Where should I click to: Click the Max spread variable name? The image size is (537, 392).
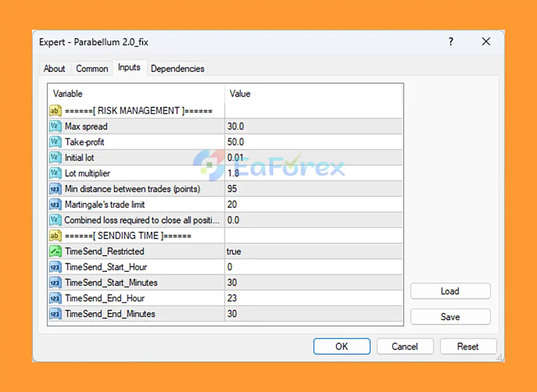click(x=86, y=126)
